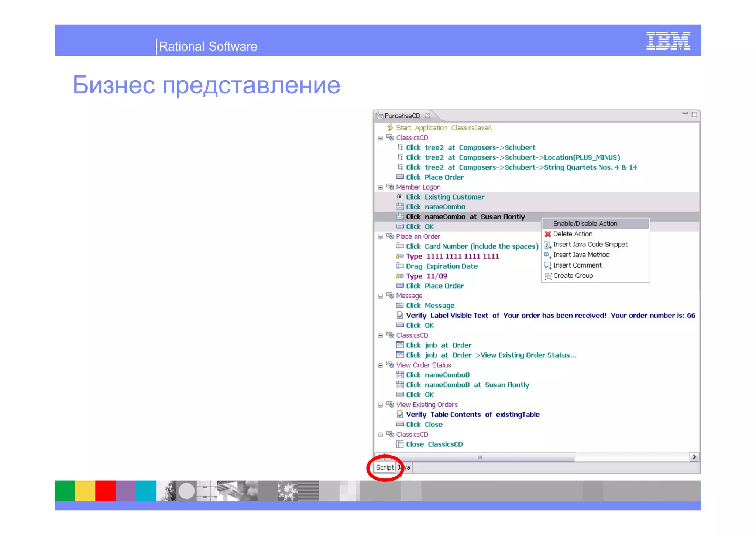Close the PurcahseCD tab

[427, 115]
